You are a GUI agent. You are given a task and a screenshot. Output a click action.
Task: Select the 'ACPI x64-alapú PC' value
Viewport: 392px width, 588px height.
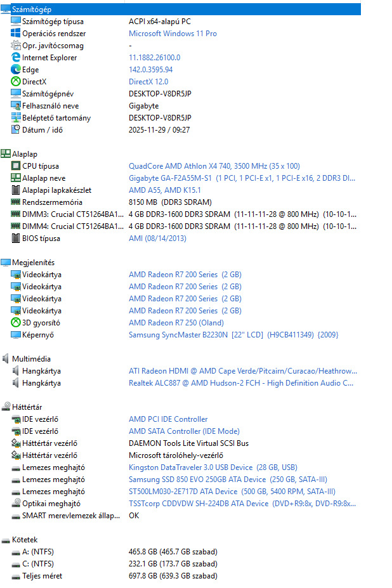coord(160,22)
